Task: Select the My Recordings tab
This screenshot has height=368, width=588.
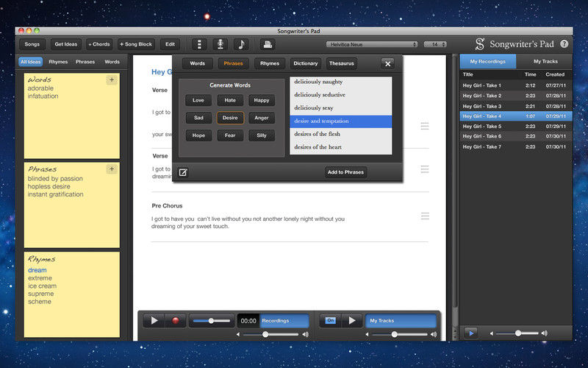Action: 487,61
